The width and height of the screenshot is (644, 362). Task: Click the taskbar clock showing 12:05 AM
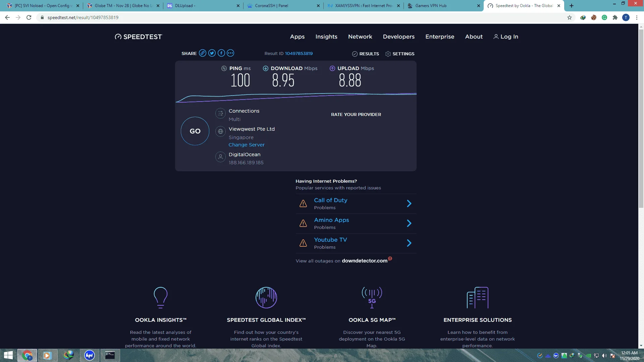(x=629, y=355)
